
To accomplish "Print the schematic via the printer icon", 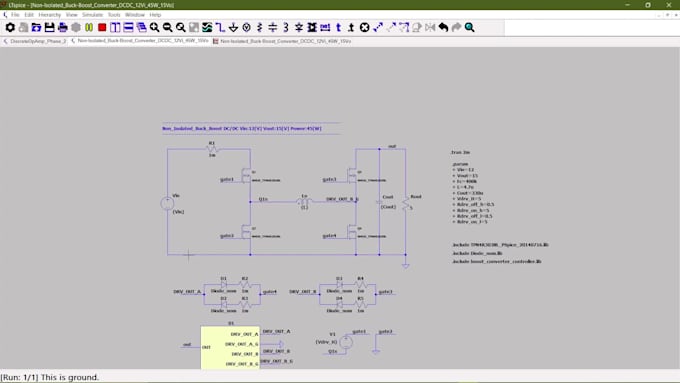I will click(x=63, y=27).
